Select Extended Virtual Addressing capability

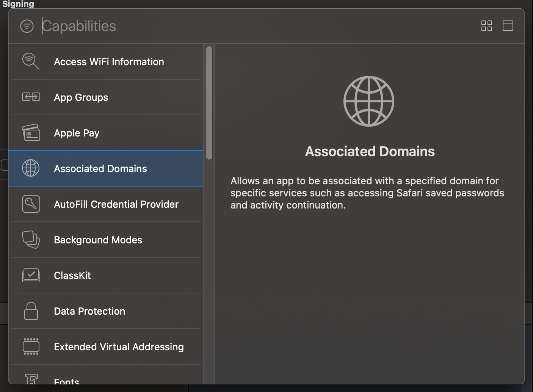point(106,347)
